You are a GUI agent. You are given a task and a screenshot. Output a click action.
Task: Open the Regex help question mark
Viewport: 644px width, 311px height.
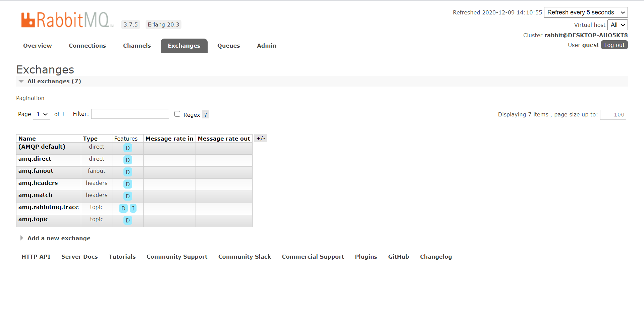[x=206, y=115]
